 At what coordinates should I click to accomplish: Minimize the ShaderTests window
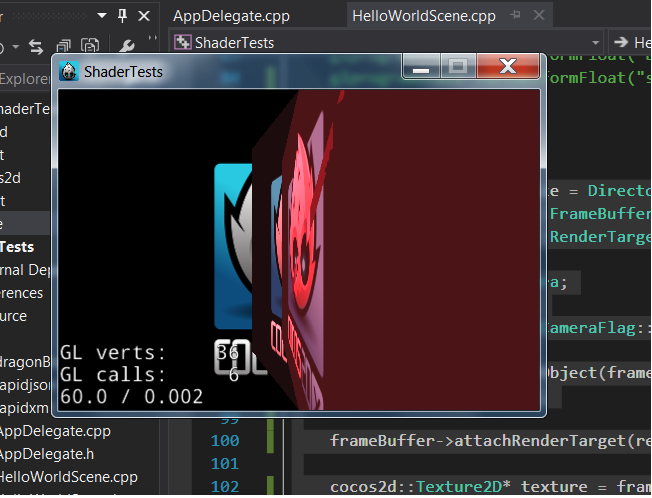pyautogui.click(x=421, y=67)
